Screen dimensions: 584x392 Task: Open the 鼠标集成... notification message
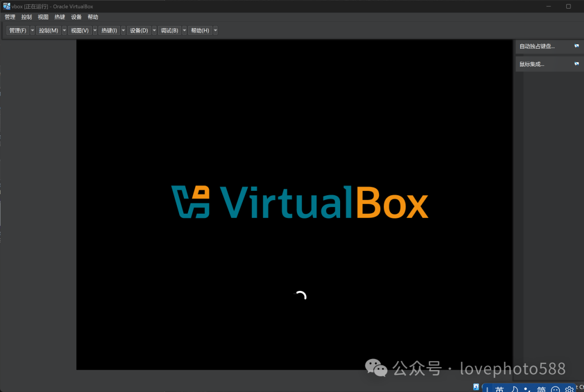tap(532, 64)
